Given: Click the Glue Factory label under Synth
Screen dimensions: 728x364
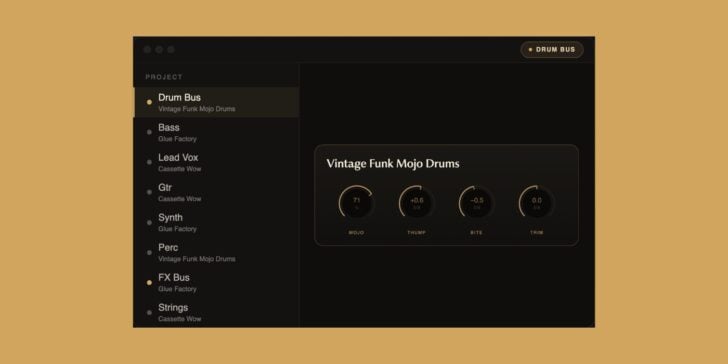Looking at the screenshot, I should tap(177, 229).
